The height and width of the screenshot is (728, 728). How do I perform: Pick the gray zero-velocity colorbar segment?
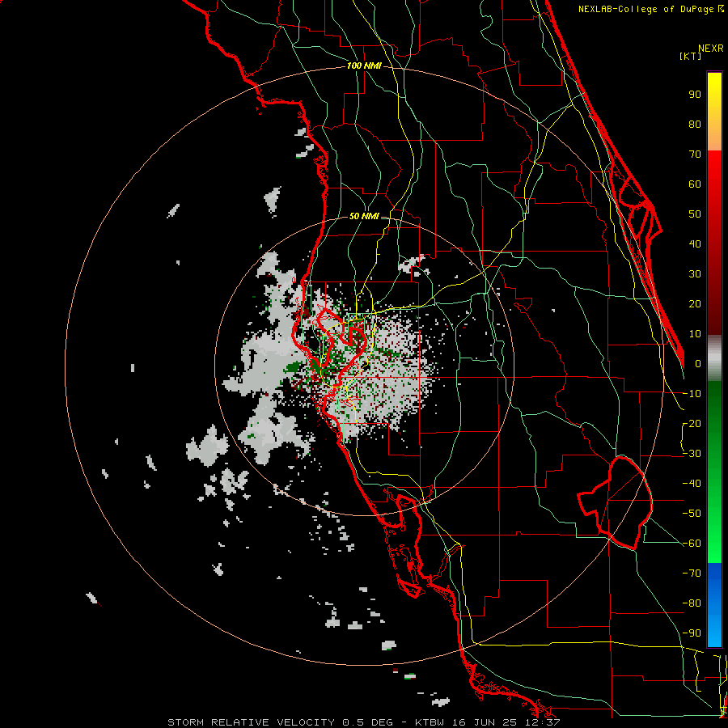tap(714, 358)
